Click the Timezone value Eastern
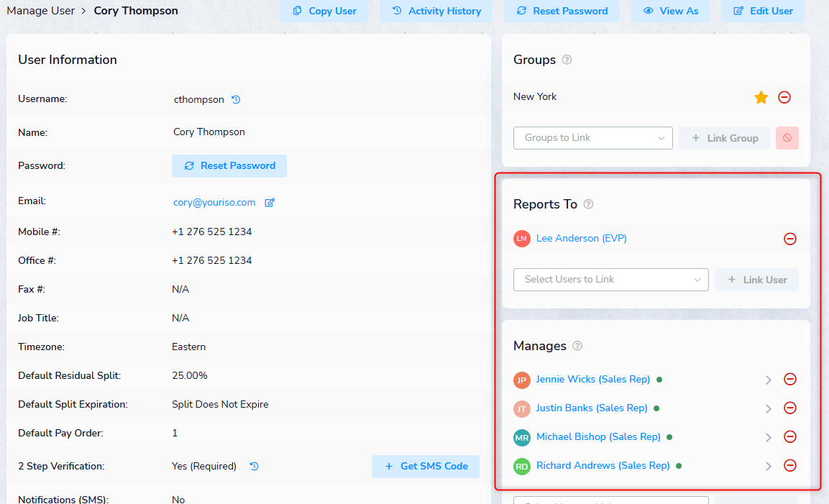 point(189,347)
